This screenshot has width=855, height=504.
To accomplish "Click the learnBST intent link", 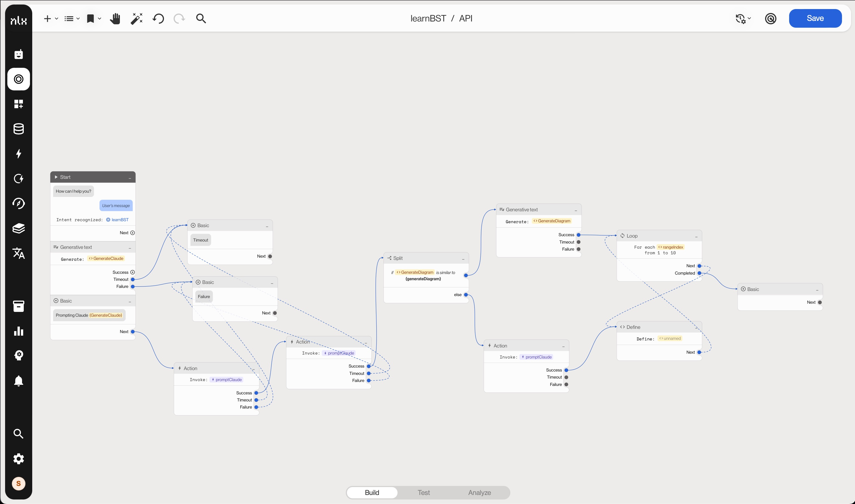I will coord(120,220).
